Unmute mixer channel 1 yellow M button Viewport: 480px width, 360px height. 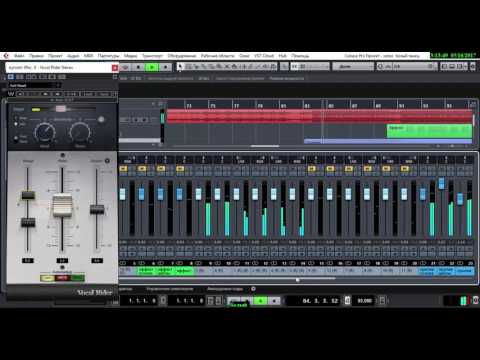[x=123, y=169]
